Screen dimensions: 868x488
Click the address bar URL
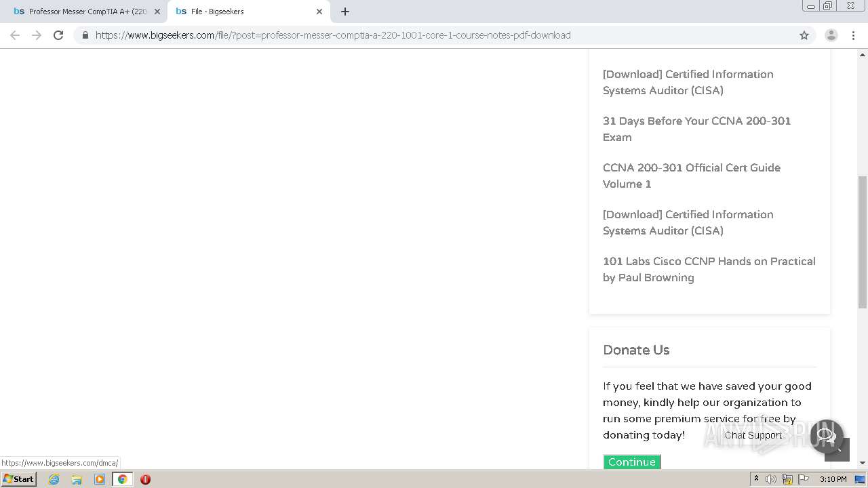(333, 35)
